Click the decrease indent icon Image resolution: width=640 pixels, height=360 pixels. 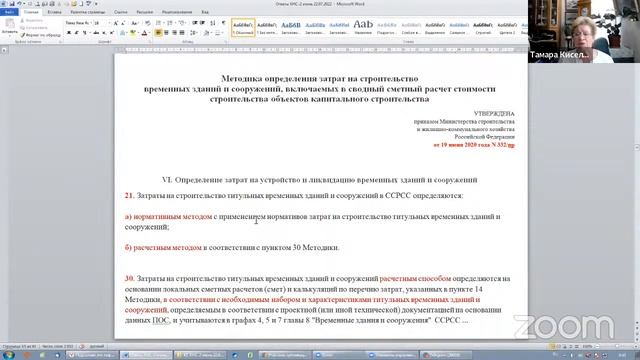click(195, 23)
